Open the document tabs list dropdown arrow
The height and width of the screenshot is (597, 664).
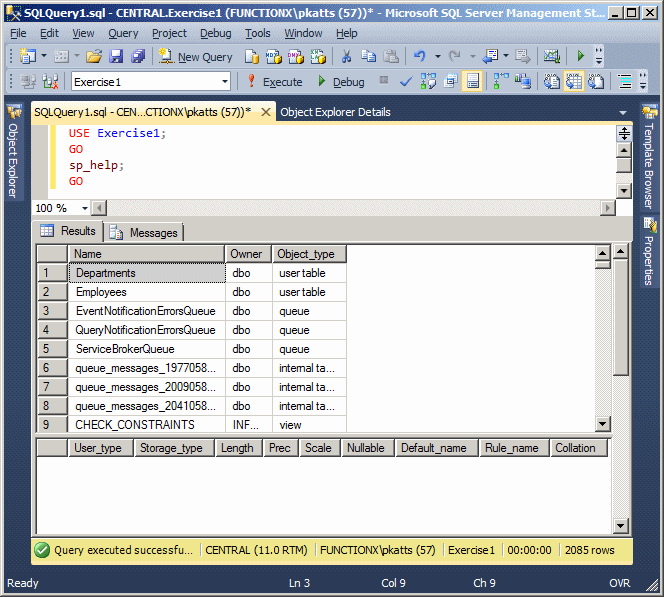coord(622,113)
